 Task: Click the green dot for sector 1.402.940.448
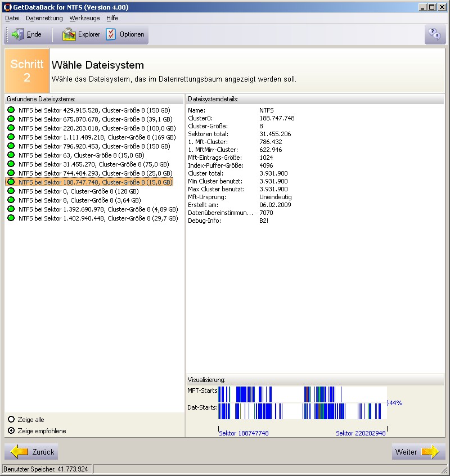point(11,218)
